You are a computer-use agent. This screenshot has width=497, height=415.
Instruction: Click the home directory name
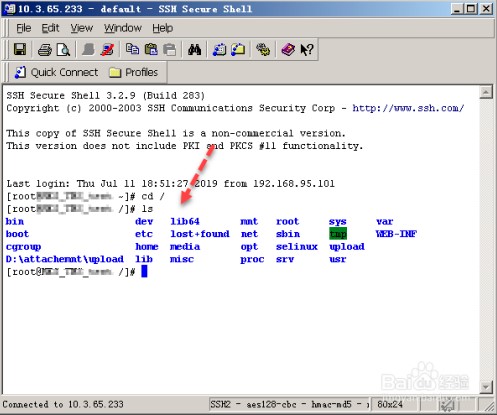(x=147, y=247)
